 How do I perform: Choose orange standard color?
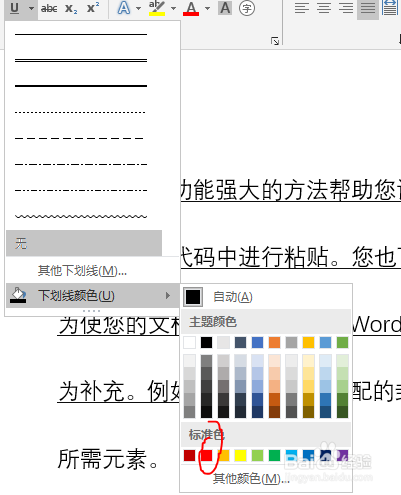(x=224, y=455)
